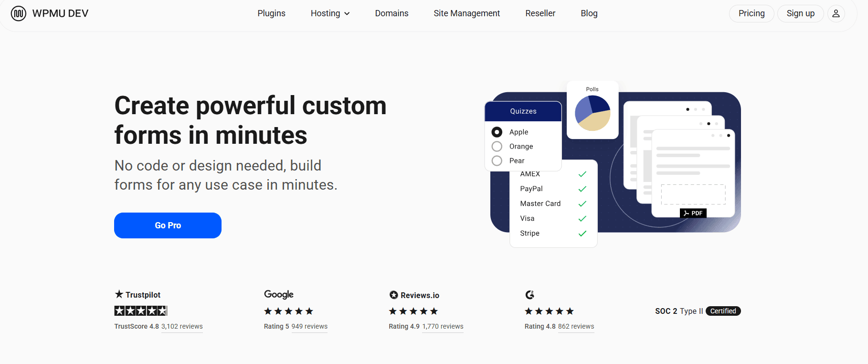The height and width of the screenshot is (364, 868).
Task: Click the "Polls" label above the chart
Action: coord(593,89)
